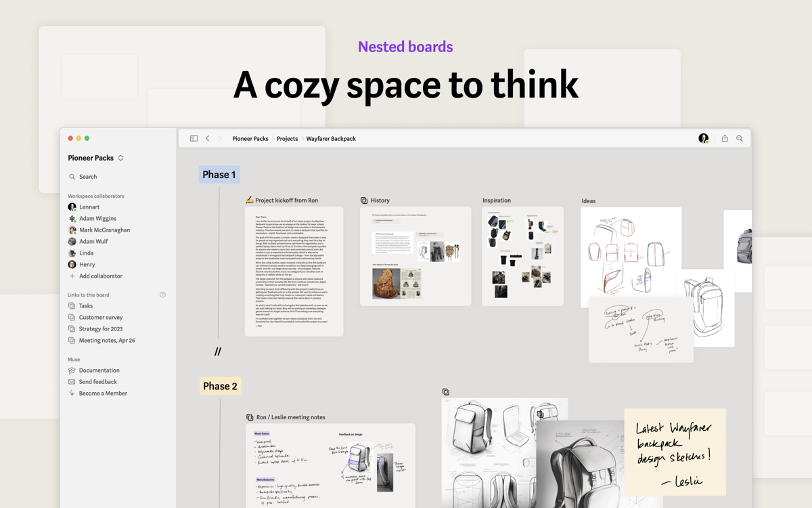Open the Tasks board link

point(85,306)
